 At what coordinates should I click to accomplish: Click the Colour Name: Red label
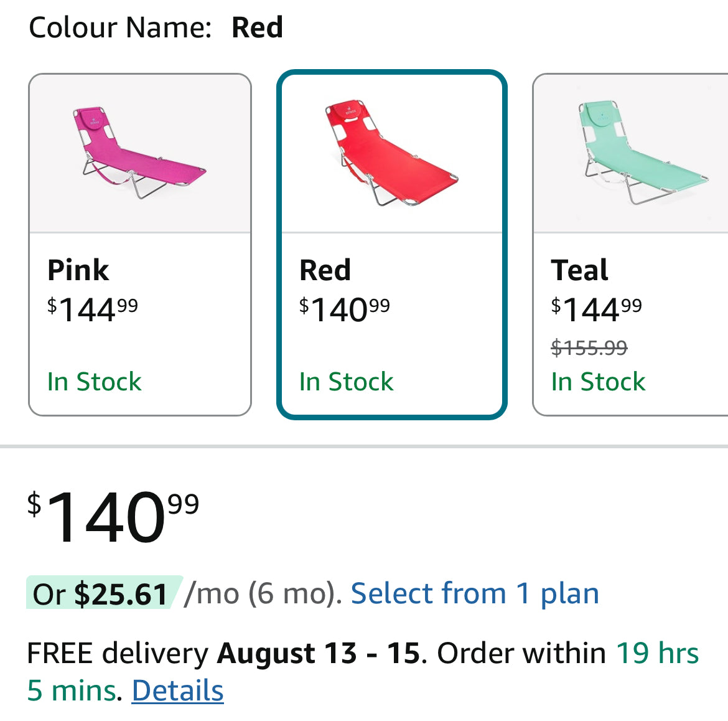coord(156,27)
